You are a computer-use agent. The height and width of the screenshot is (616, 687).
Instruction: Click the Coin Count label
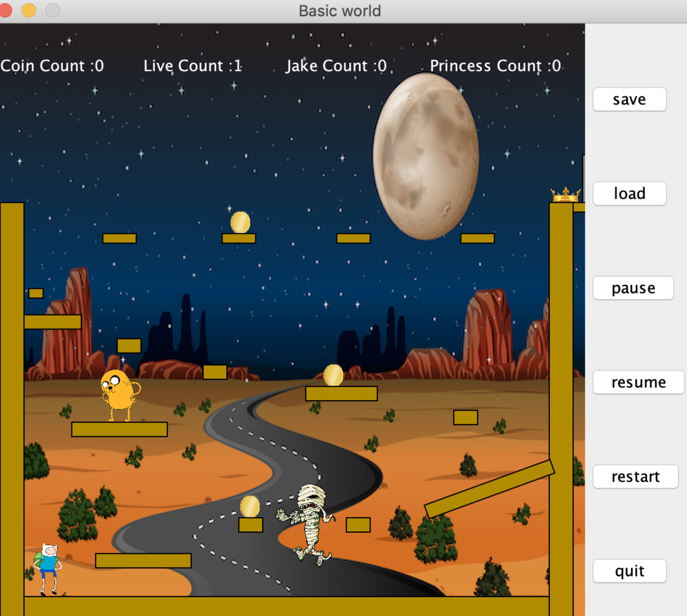click(x=52, y=66)
